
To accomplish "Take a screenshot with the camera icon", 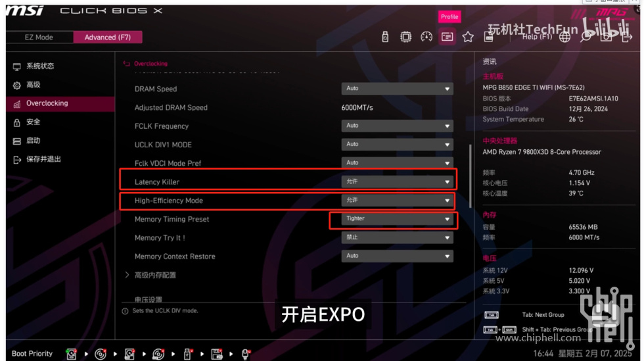I will (x=606, y=37).
